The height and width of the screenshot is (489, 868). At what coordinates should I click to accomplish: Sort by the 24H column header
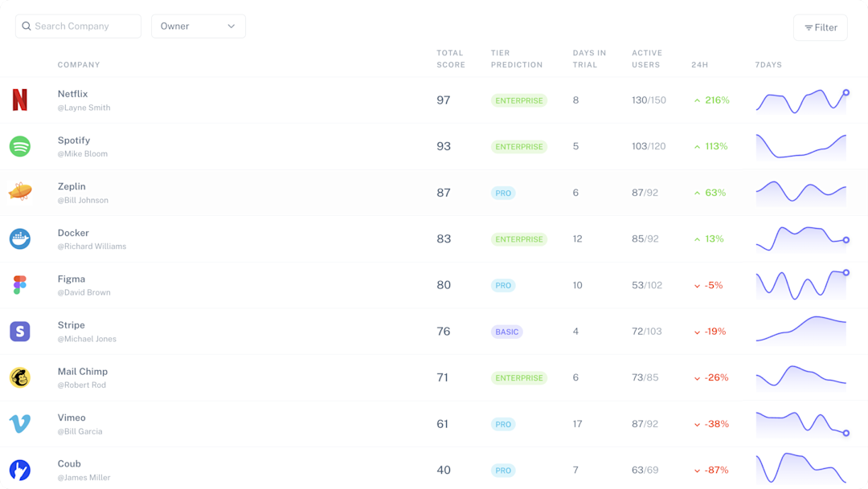(699, 65)
